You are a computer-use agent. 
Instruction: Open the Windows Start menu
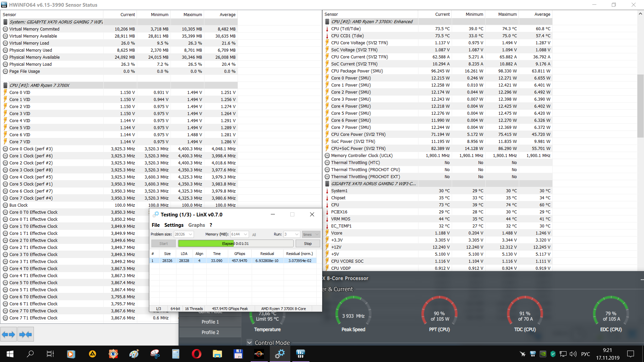point(10,354)
